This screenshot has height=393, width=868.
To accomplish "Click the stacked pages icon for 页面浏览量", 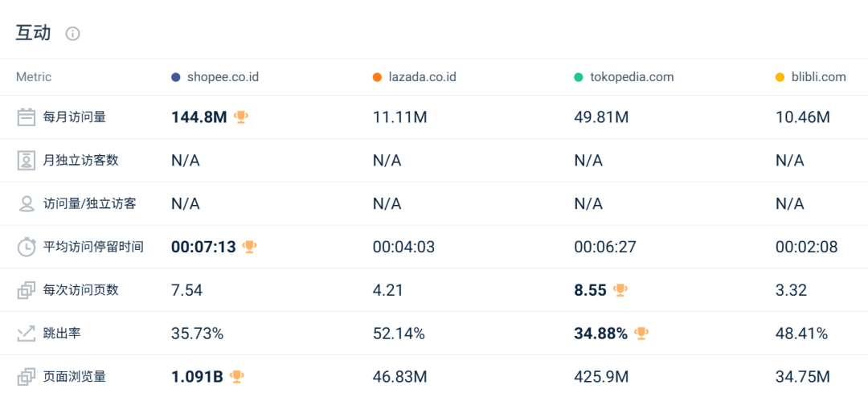I will pyautogui.click(x=26, y=377).
